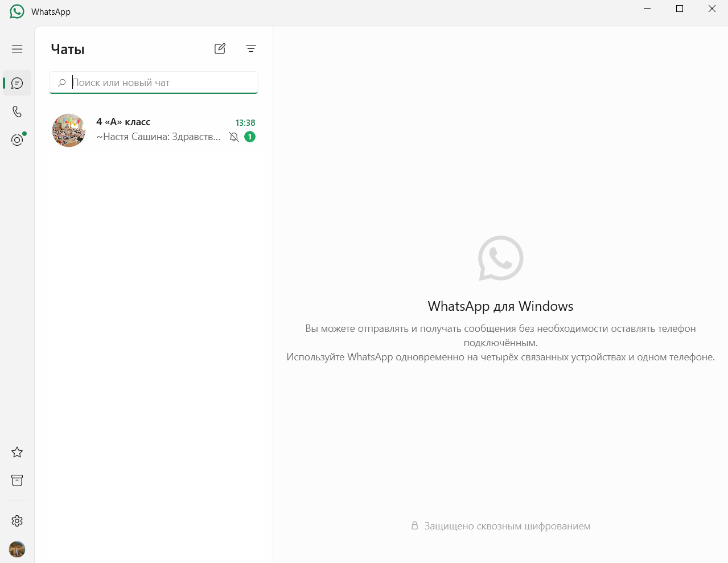728x563 pixels.
Task: Open the Calls section
Action: point(17,112)
